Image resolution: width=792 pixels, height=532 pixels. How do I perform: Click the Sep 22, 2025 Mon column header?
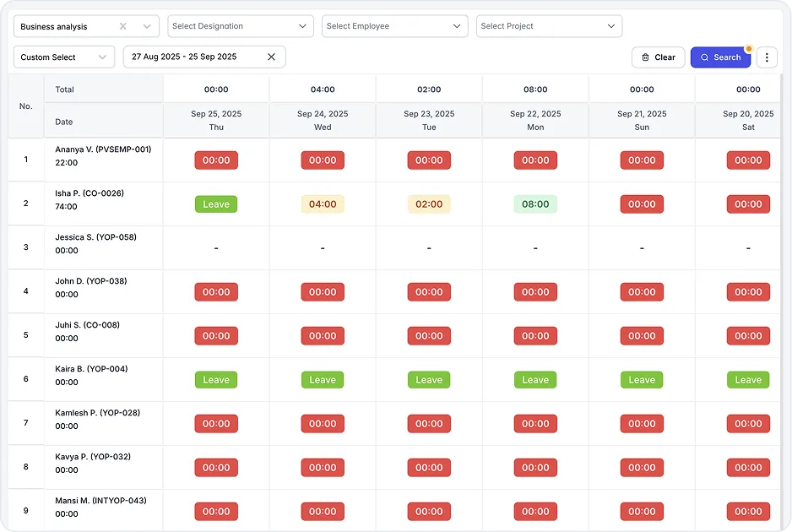click(x=535, y=120)
